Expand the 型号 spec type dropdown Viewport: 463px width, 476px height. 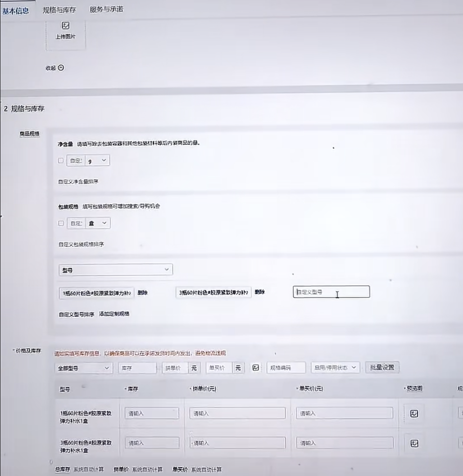click(116, 270)
